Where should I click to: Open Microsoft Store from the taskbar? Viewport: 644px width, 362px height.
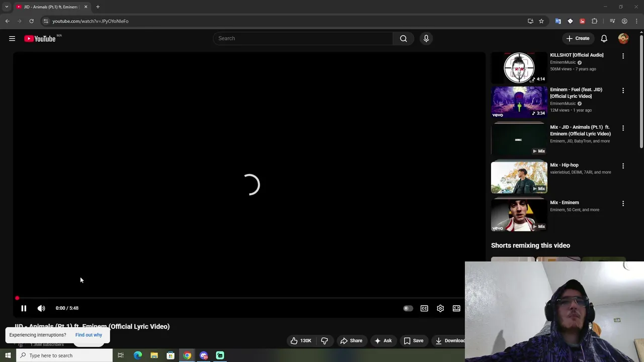pyautogui.click(x=171, y=355)
